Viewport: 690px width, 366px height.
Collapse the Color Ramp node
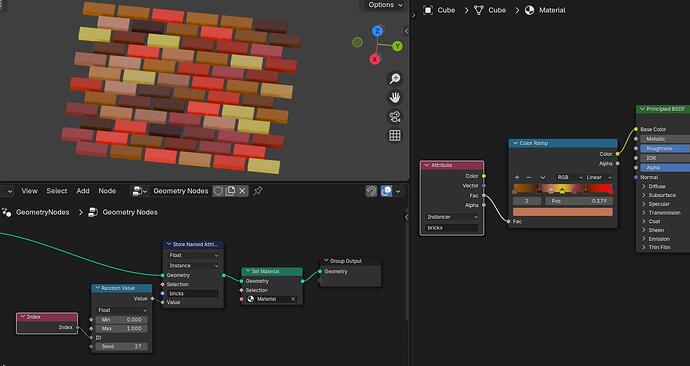515,143
